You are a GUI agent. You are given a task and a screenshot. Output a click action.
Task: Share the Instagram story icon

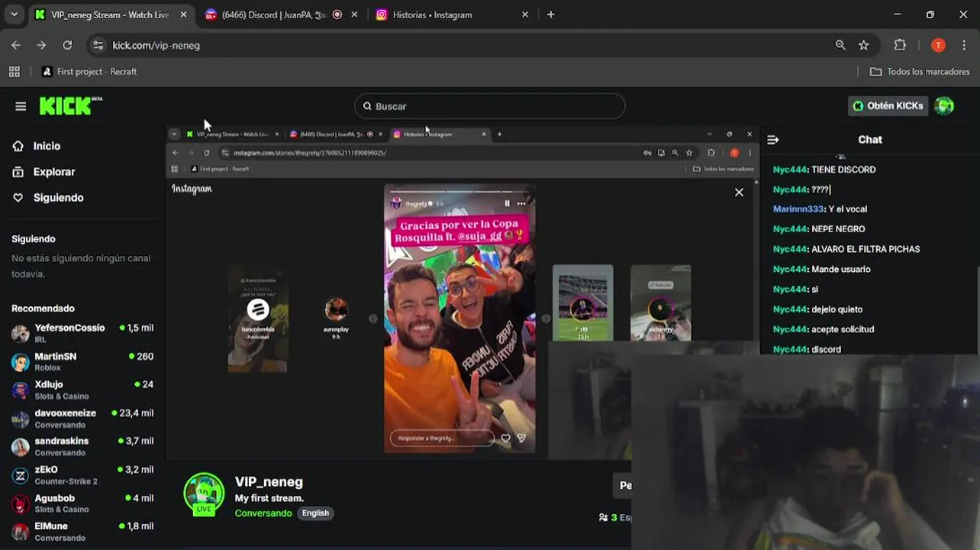[x=521, y=438]
